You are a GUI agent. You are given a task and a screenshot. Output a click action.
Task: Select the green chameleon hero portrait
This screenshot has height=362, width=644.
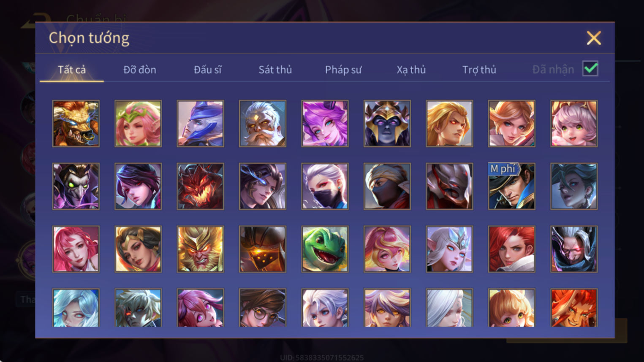coord(325,249)
